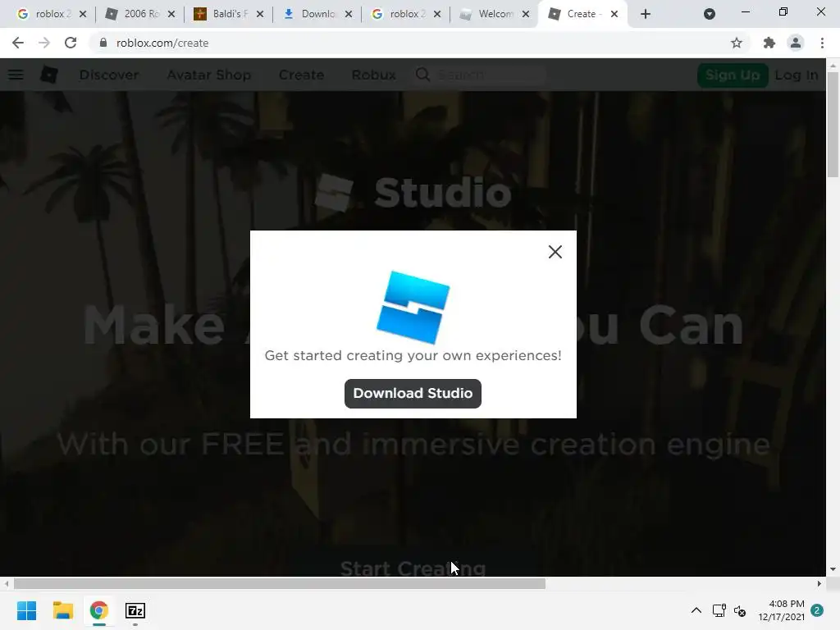Click the vertical scrollbar thumb

pyautogui.click(x=833, y=124)
